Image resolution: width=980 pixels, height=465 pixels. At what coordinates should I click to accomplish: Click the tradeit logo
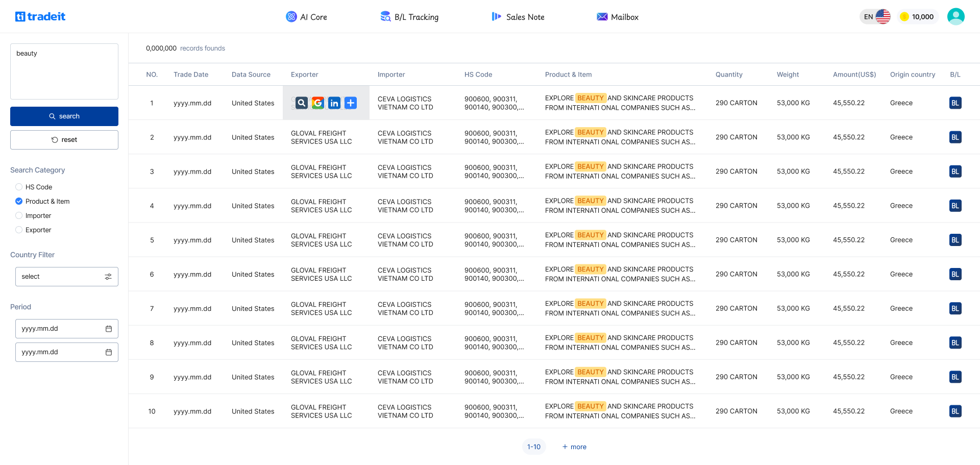(x=40, y=17)
